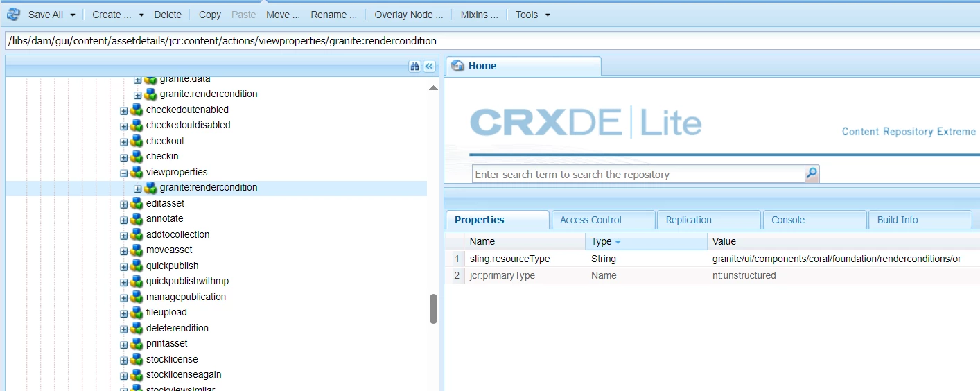Collapse the viewproperties node
This screenshot has width=980, height=391.
[123, 173]
